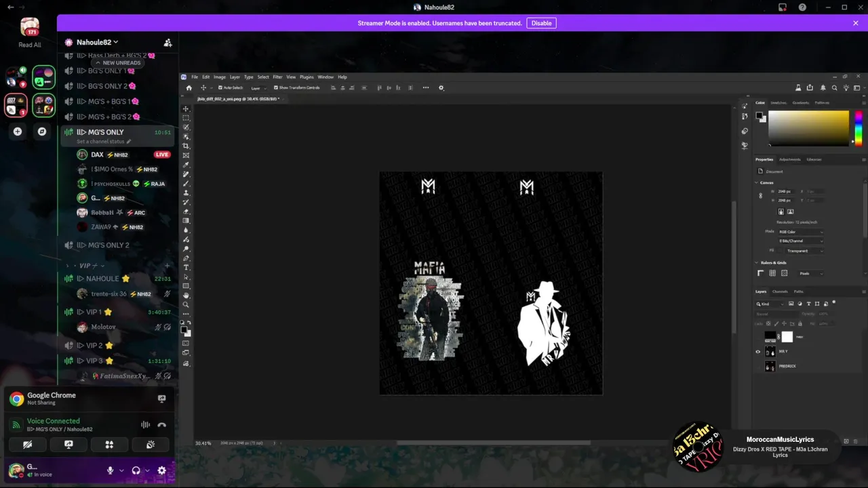Add a server in Discord sidebar
This screenshot has height=488, width=868.
tap(18, 131)
